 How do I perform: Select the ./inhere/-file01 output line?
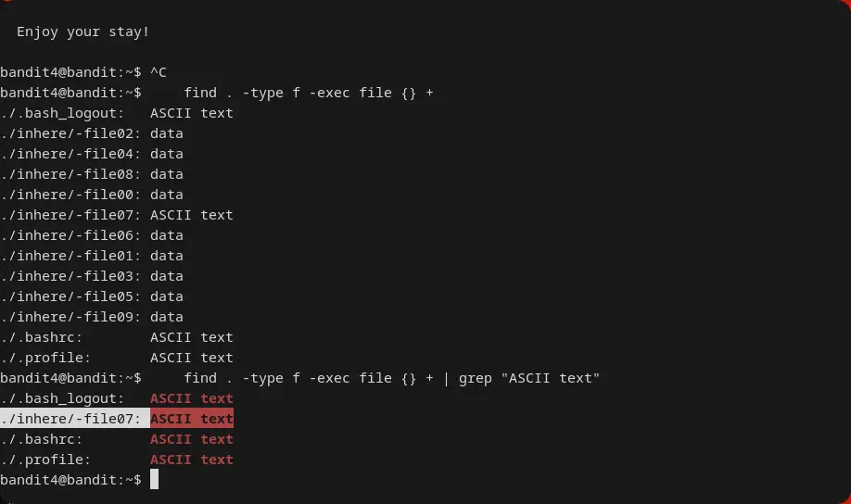pos(92,256)
